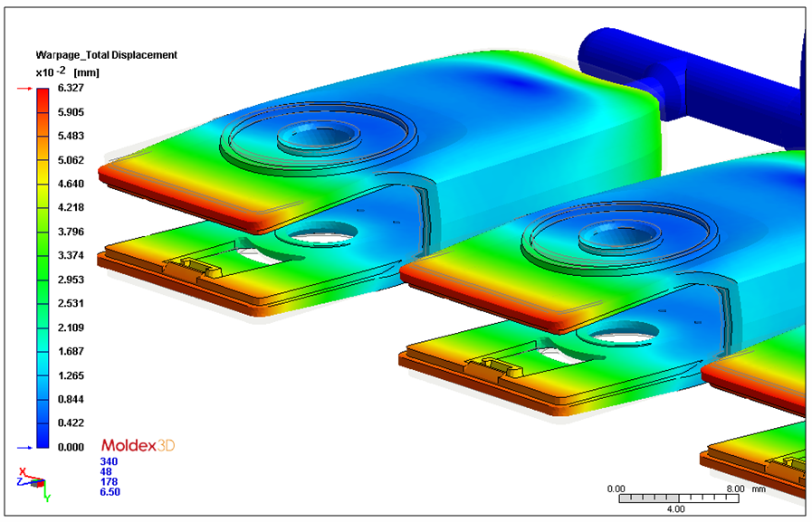Click legend value 5.062

[x=71, y=160]
